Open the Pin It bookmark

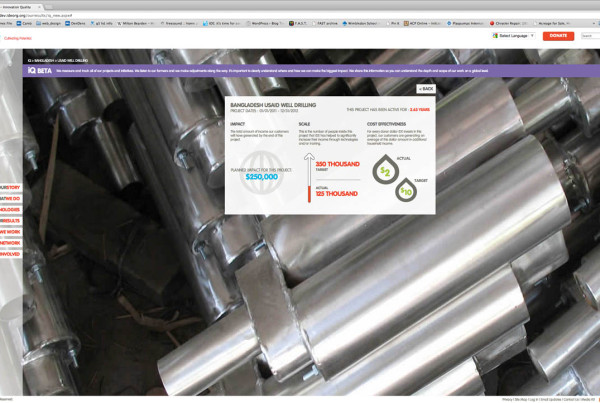393,23
